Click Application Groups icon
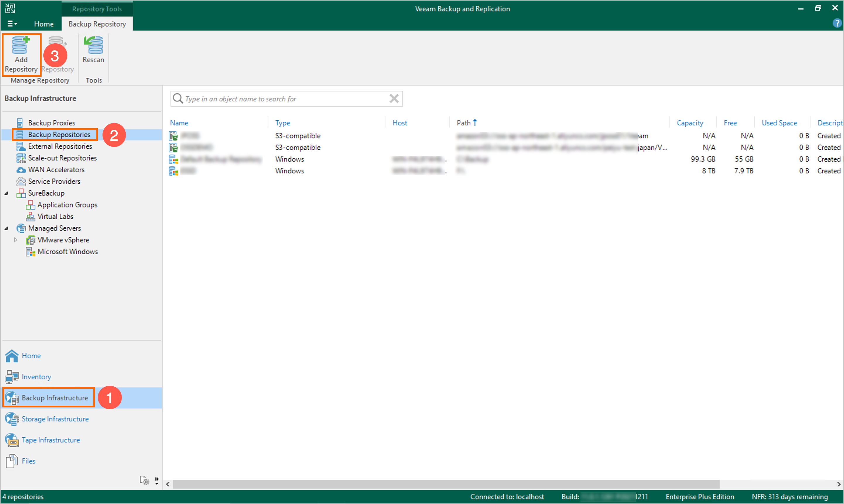Viewport: 844px width, 504px height. click(30, 205)
